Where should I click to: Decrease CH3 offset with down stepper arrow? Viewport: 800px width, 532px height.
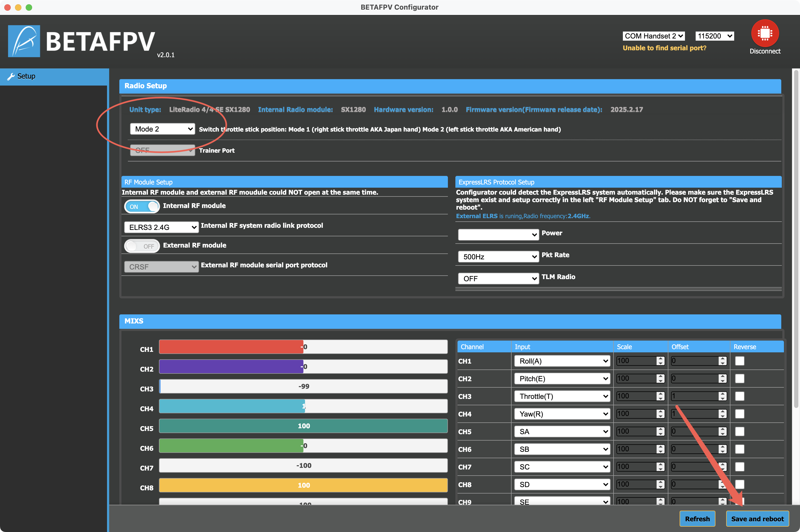coord(722,399)
